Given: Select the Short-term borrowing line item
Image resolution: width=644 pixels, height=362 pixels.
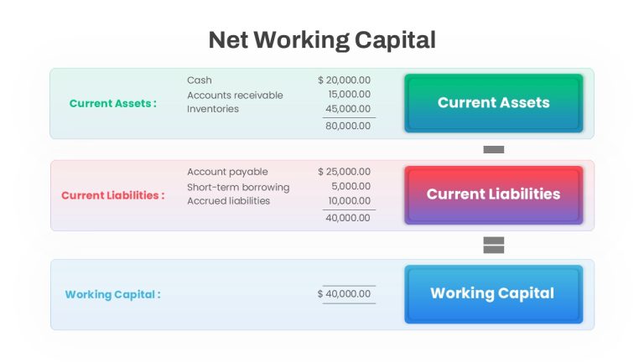Looking at the screenshot, I should (238, 187).
